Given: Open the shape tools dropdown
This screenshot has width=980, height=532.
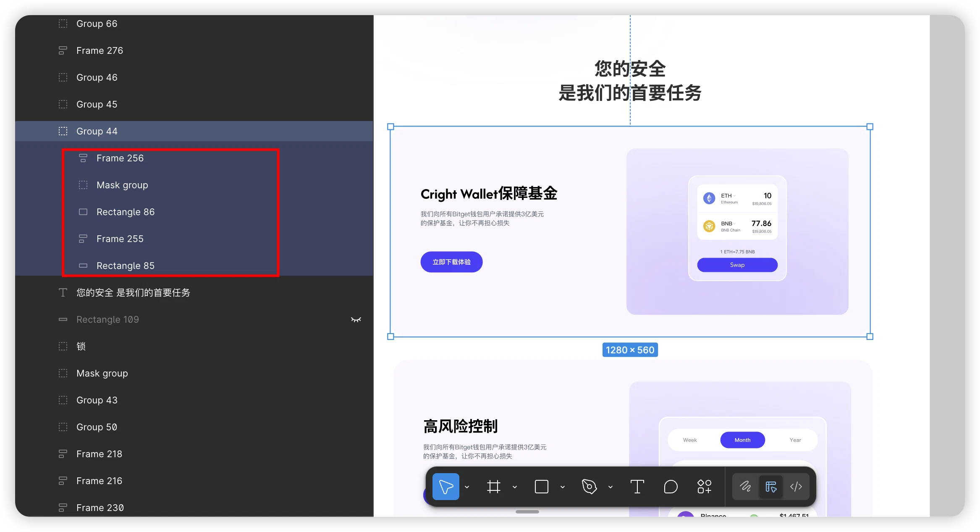Looking at the screenshot, I should point(563,487).
